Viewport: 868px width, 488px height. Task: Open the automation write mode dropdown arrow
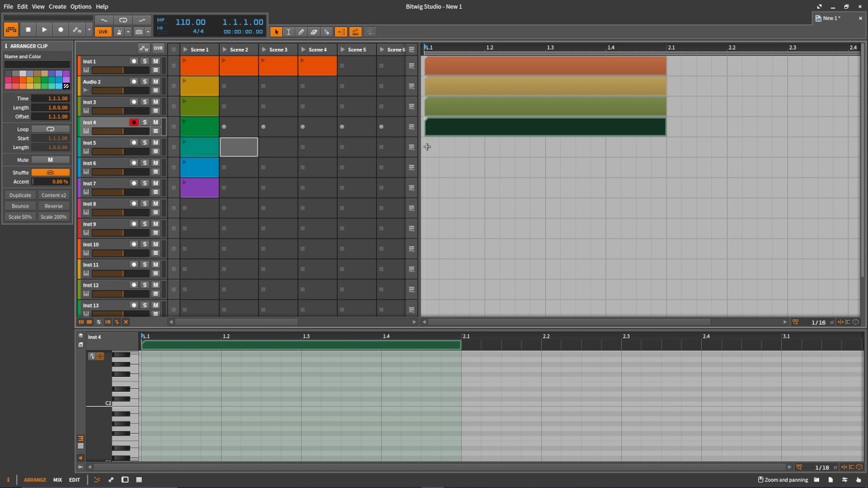coord(89,30)
